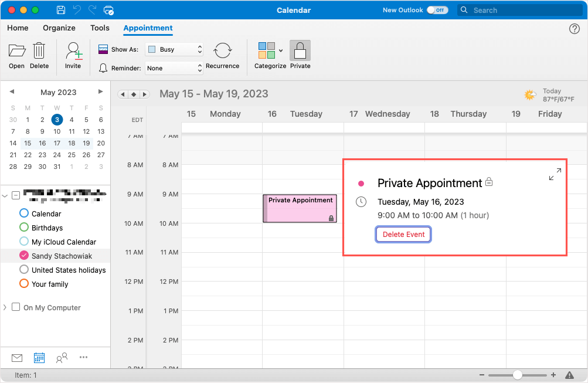Image resolution: width=588 pixels, height=383 pixels.
Task: Expand the event popup to full window
Action: pyautogui.click(x=555, y=174)
